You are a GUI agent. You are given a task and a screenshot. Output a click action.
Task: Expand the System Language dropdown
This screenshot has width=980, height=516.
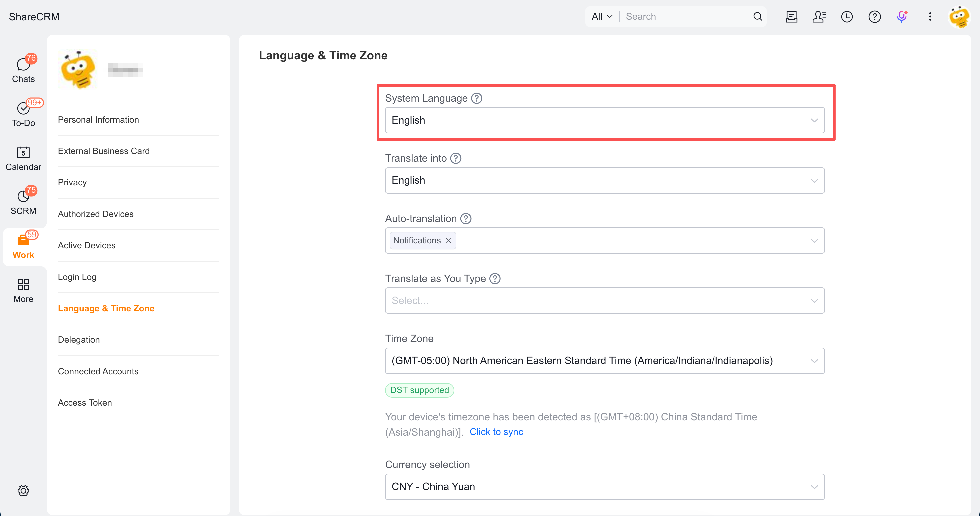(605, 120)
